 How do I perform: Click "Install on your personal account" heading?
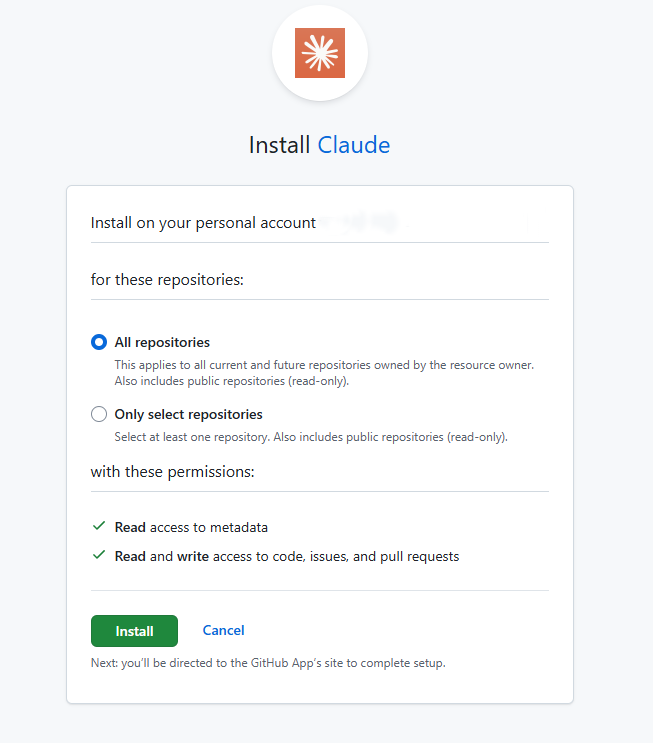coord(203,223)
